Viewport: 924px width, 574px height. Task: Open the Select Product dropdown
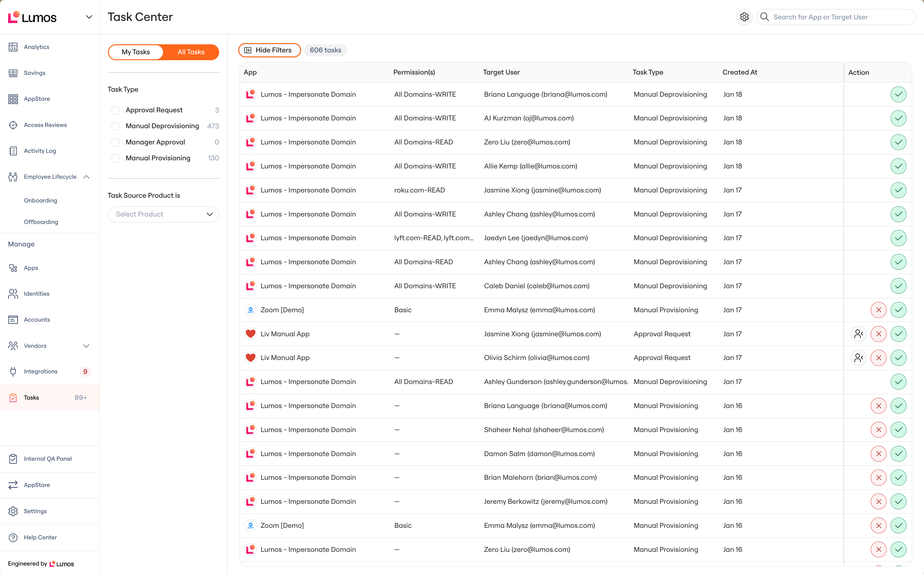[163, 214]
